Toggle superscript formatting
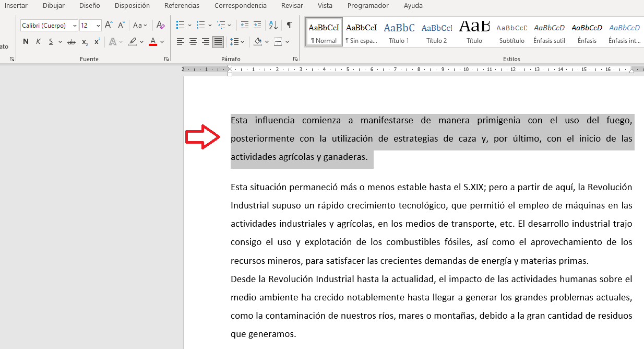The height and width of the screenshot is (349, 644). pyautogui.click(x=97, y=42)
